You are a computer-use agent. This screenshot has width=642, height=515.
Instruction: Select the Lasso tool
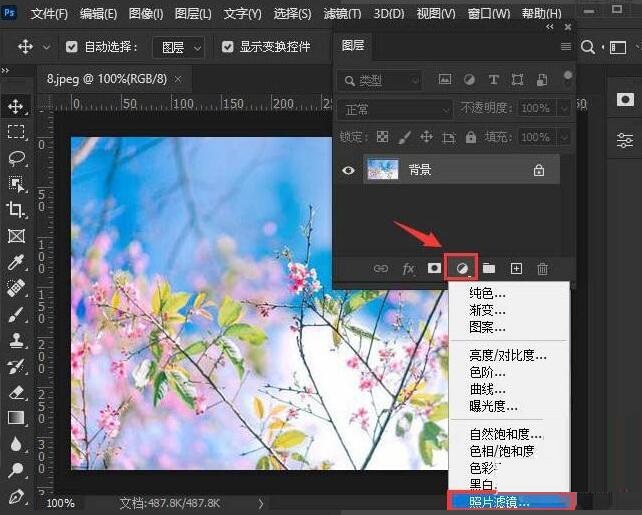(17, 158)
